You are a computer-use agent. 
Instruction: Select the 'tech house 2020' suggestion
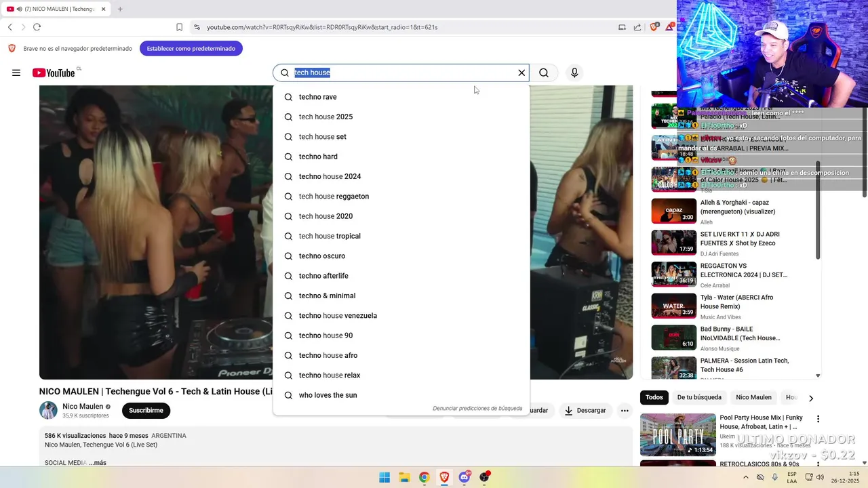[401, 216]
